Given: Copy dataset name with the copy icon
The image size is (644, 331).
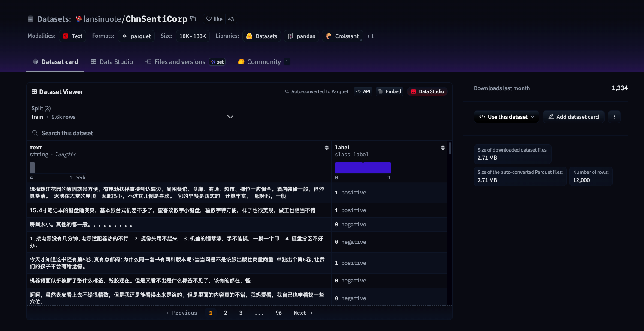Looking at the screenshot, I should pyautogui.click(x=193, y=19).
